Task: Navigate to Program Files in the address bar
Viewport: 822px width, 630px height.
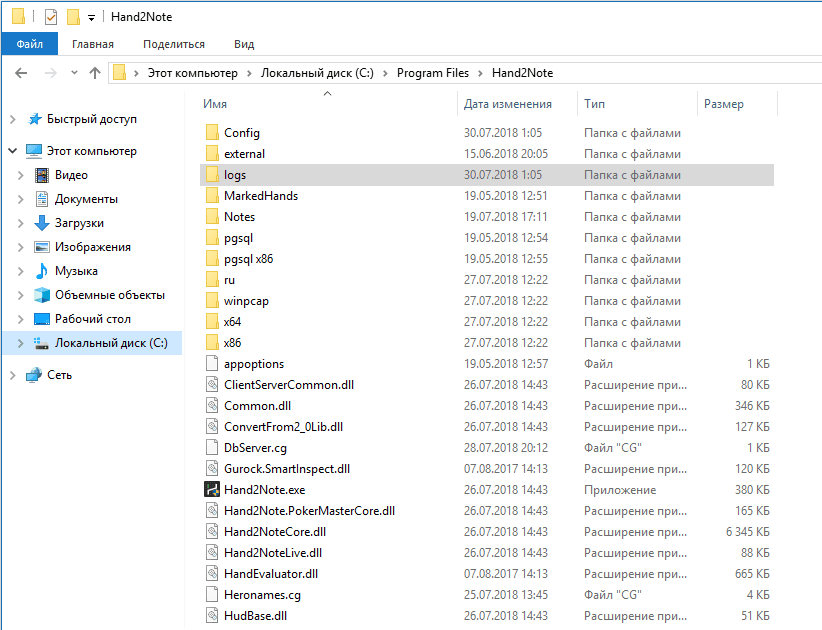Action: [x=432, y=73]
